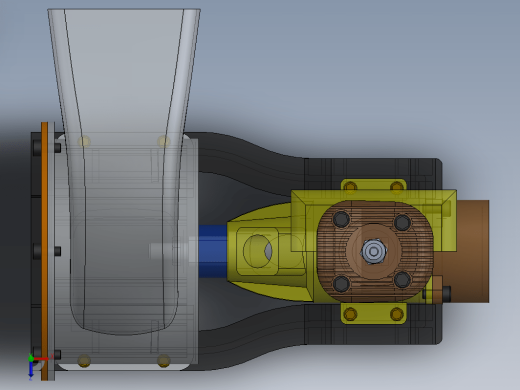
Task: Select the upper-left black screw on the cylinder head
Action: coord(341,219)
